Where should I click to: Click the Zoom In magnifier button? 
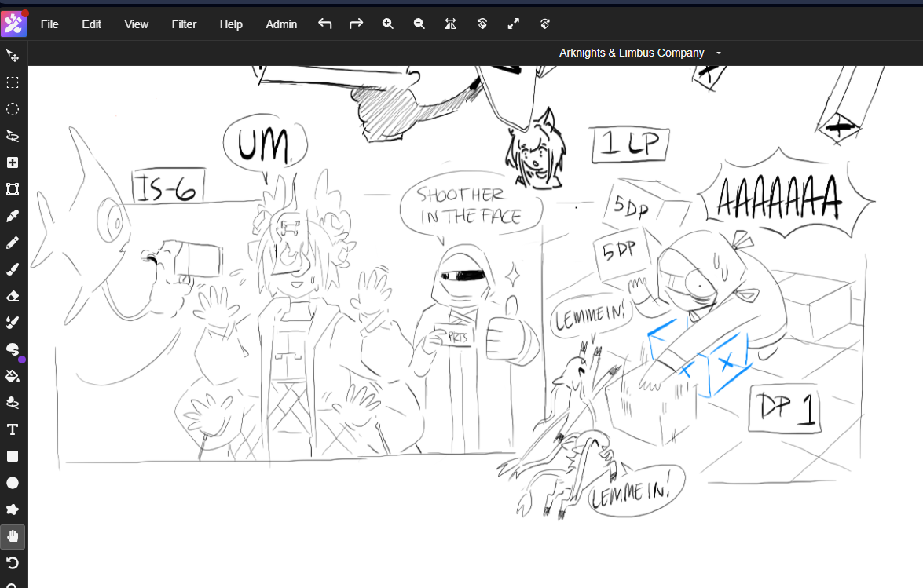click(x=388, y=24)
